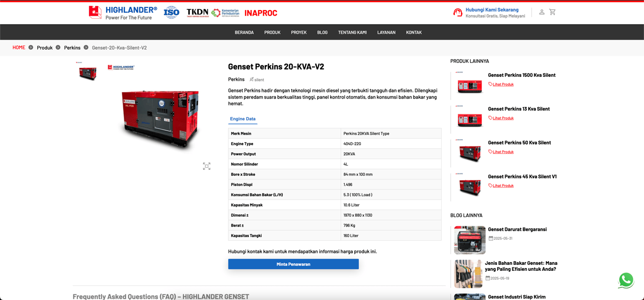Click the ISO certification badge
This screenshot has height=300, width=644.
click(x=171, y=12)
